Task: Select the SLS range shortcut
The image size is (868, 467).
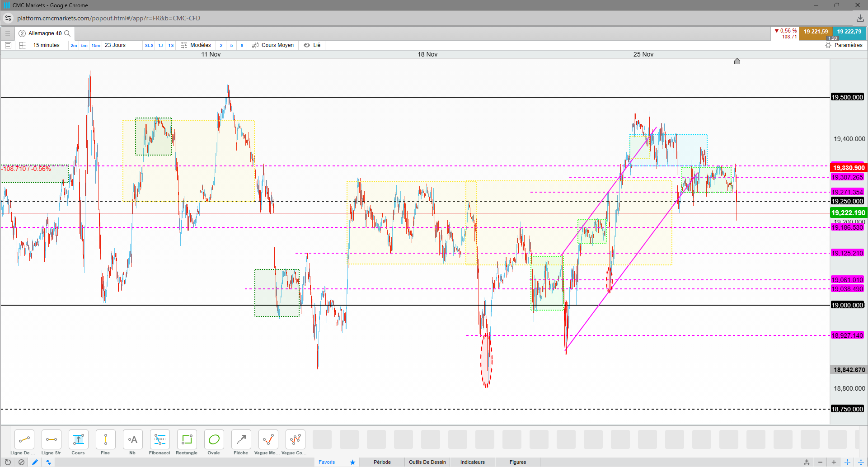Action: pyautogui.click(x=149, y=45)
